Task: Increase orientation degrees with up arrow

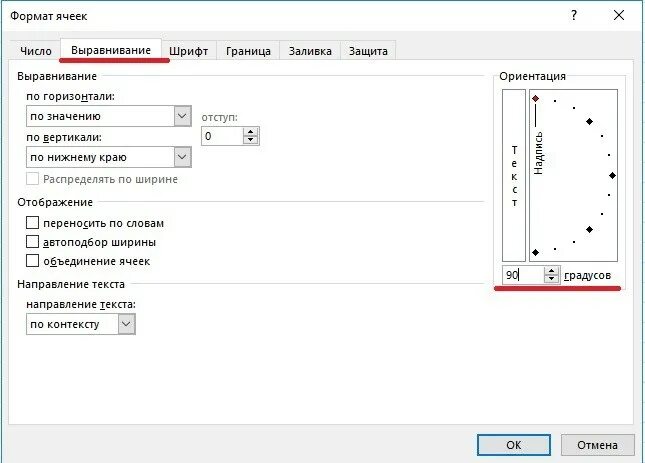Action: click(x=551, y=271)
